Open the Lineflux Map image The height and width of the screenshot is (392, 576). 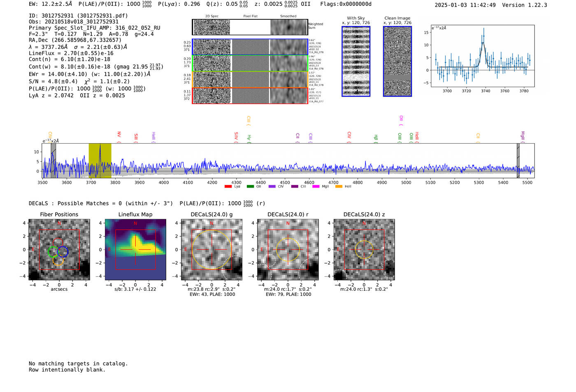[135, 249]
